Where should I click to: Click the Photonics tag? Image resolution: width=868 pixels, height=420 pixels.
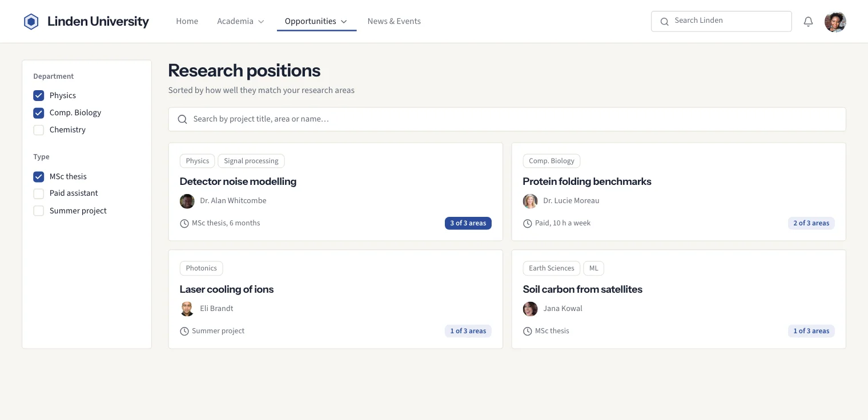coord(202,268)
